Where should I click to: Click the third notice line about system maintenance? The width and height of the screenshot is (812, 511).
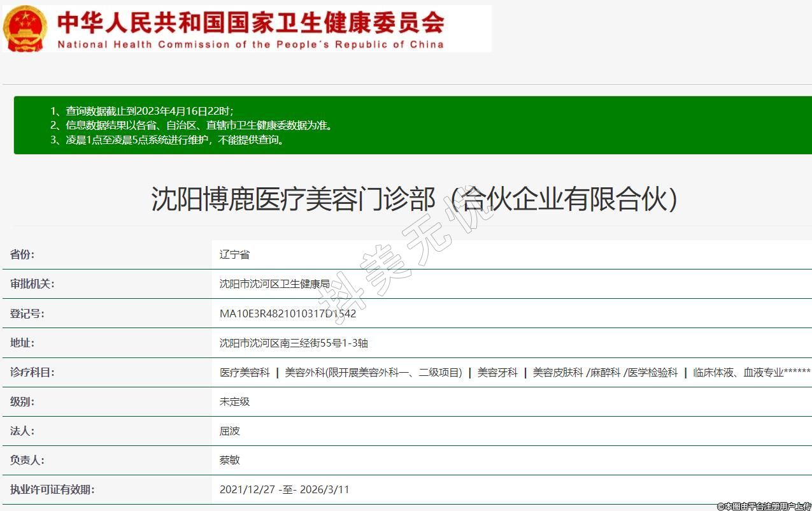[167, 140]
